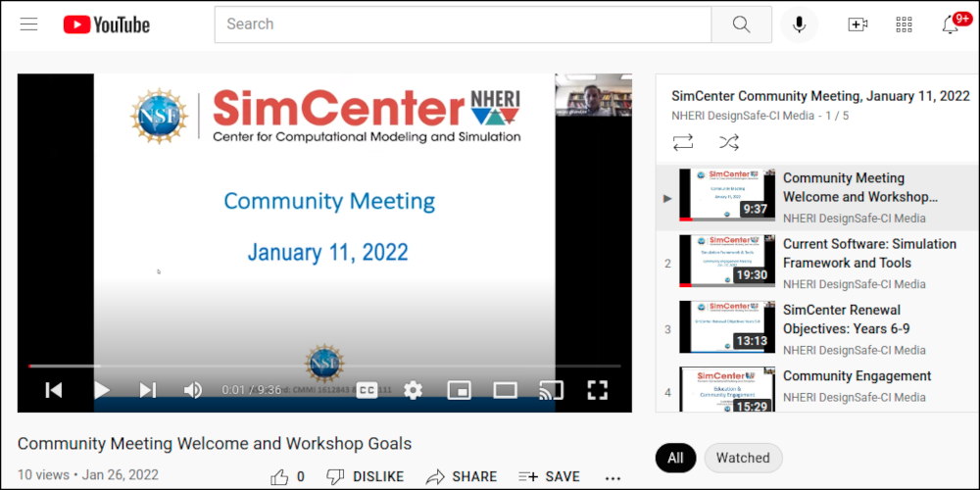Click the SAVE button

[550, 477]
